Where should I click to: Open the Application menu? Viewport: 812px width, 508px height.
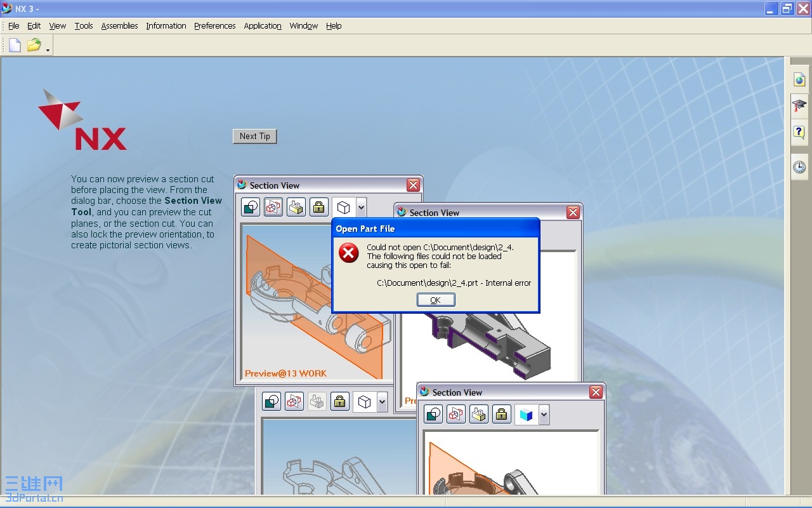click(x=263, y=26)
